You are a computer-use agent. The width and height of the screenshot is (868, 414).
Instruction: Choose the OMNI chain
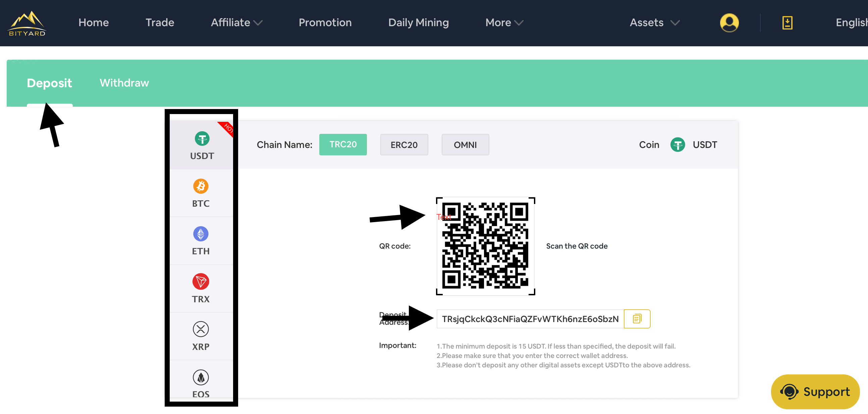pos(465,145)
